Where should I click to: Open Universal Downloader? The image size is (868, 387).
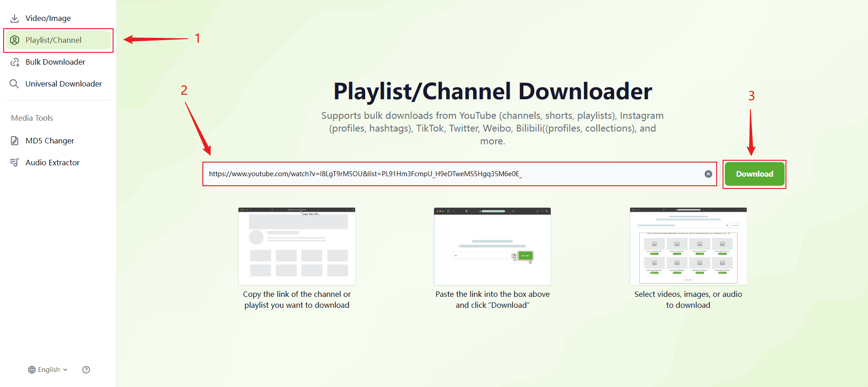tap(58, 84)
